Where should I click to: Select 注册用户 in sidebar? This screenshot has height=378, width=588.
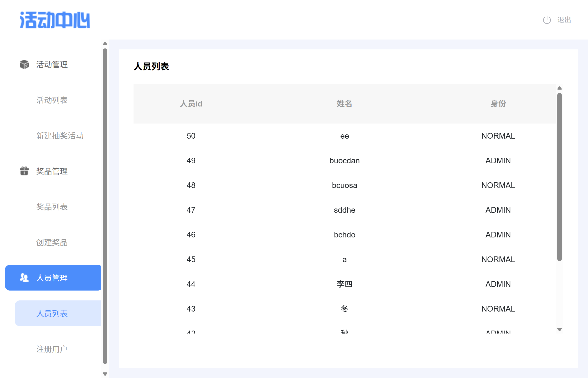coord(52,349)
